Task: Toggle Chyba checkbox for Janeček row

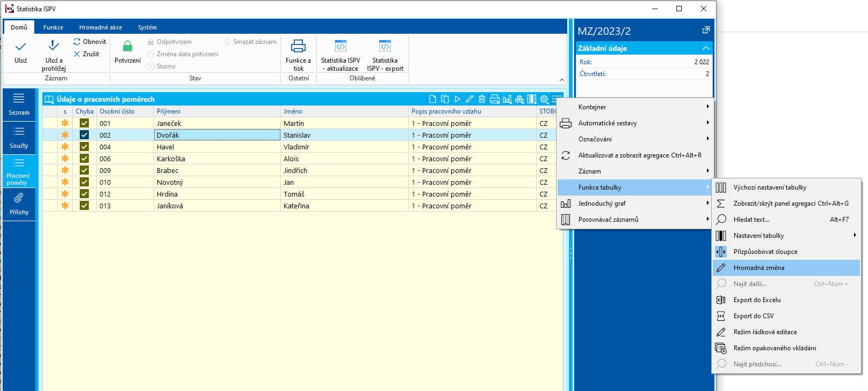Action: point(84,123)
